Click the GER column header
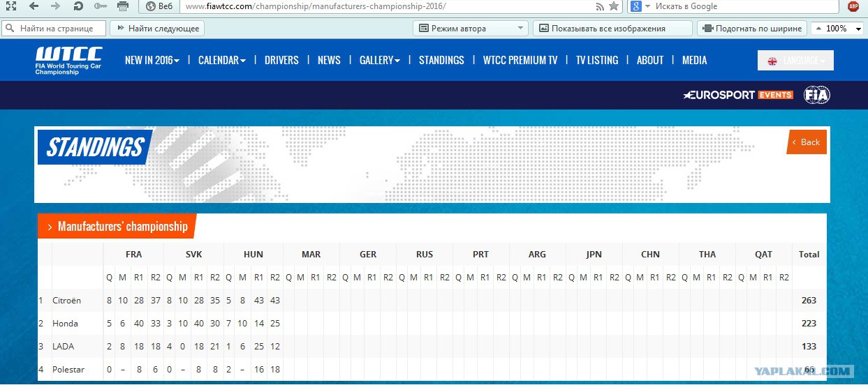This screenshot has width=868, height=392. pos(368,254)
